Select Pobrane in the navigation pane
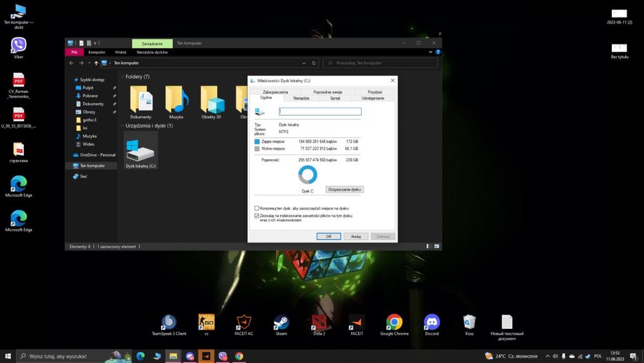Screen dimensions: 644x363 [x=90, y=96]
